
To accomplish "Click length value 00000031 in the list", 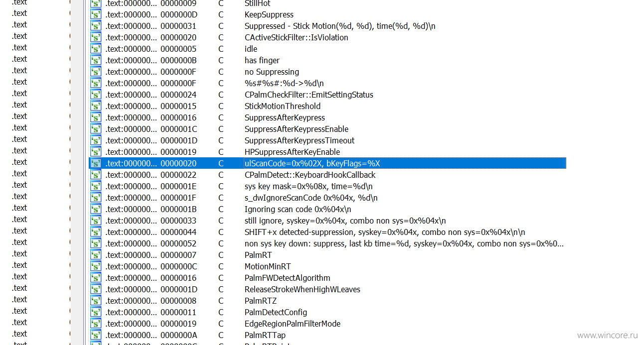I will point(178,26).
